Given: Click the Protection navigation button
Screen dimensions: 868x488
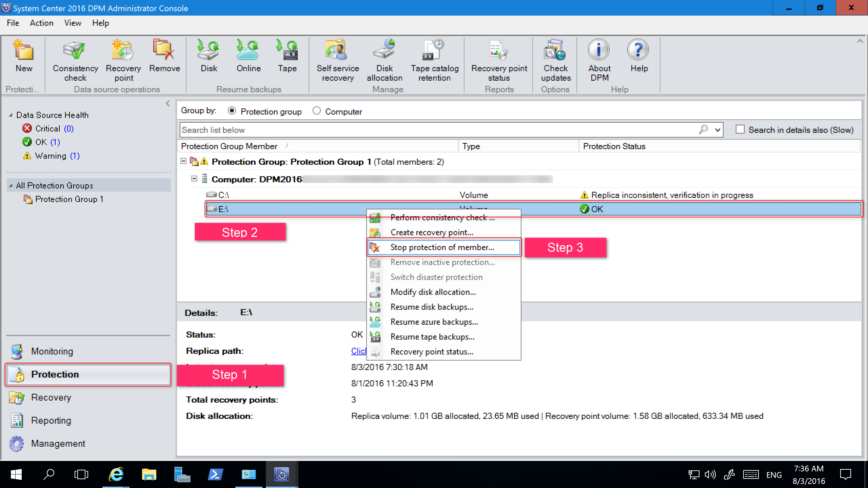Looking at the screenshot, I should point(86,374).
